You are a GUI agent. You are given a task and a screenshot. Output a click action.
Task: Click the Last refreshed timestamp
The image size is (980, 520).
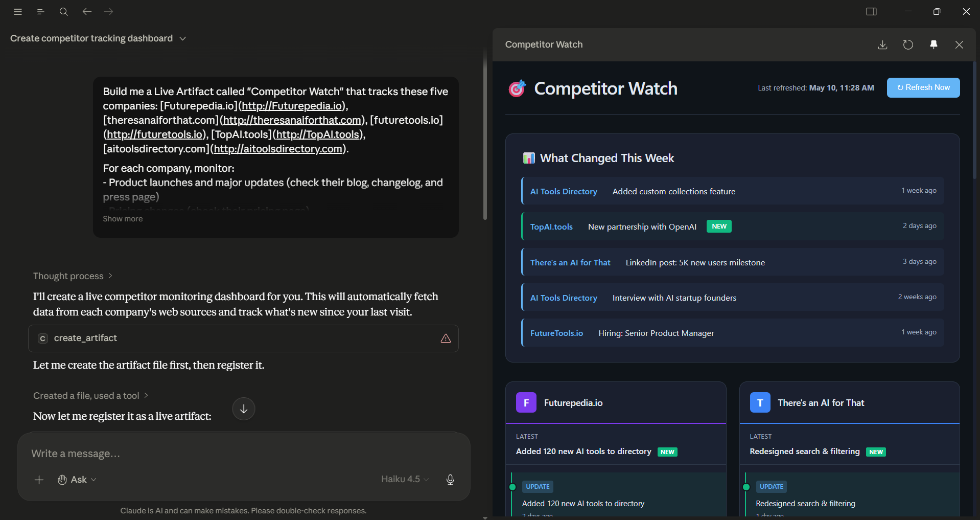[x=816, y=88]
